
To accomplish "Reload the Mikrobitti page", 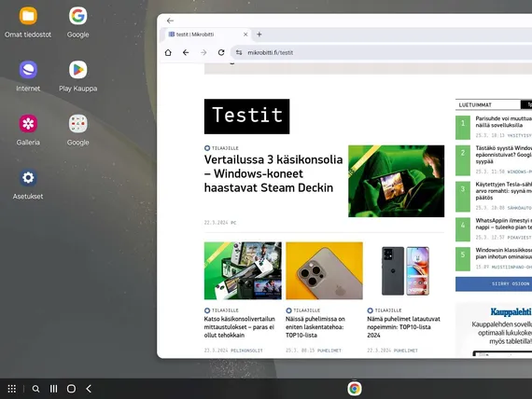I will (x=221, y=52).
